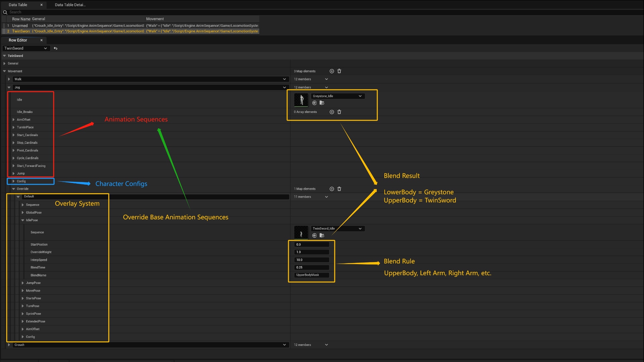
Task: Click the browse asset icon next to Greystone_Idle
Action: [322, 103]
